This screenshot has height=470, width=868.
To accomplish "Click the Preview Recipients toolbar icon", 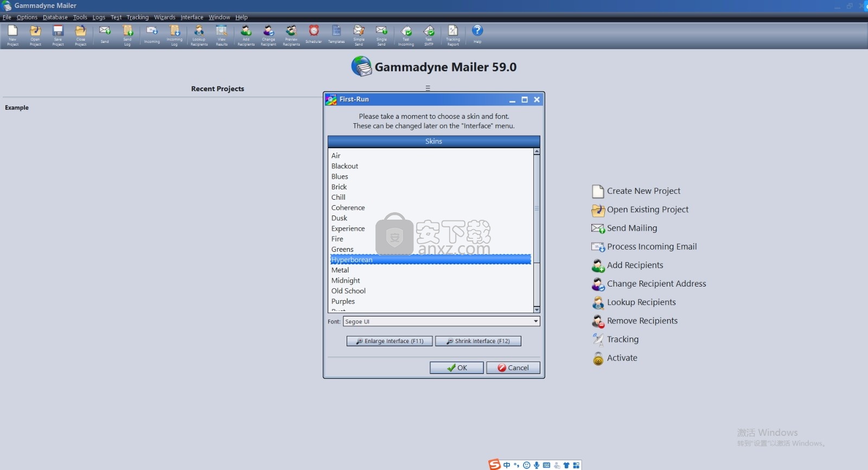I will coord(291,35).
